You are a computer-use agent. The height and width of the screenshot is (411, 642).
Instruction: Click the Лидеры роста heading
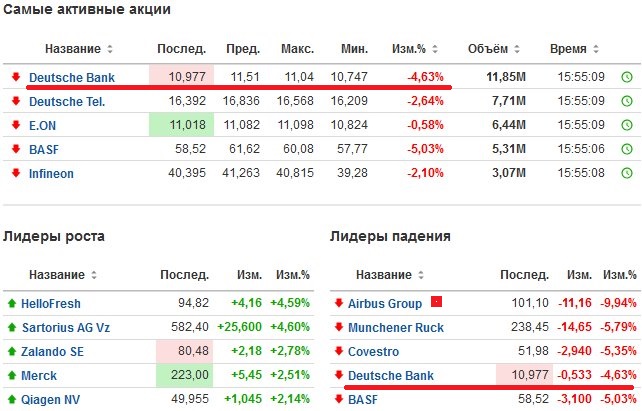[54, 236]
